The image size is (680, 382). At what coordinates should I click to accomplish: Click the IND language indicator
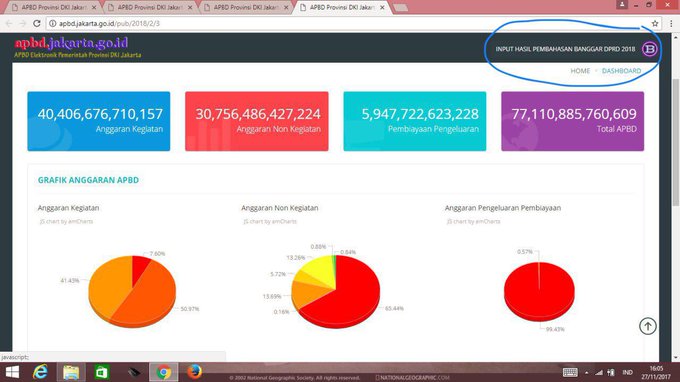627,372
